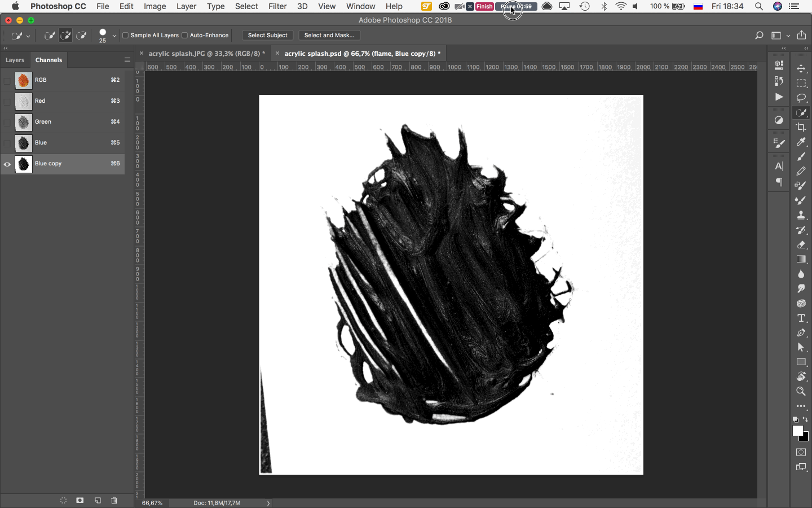The height and width of the screenshot is (508, 812).
Task: Open the Paragraph panel icon
Action: point(779,182)
